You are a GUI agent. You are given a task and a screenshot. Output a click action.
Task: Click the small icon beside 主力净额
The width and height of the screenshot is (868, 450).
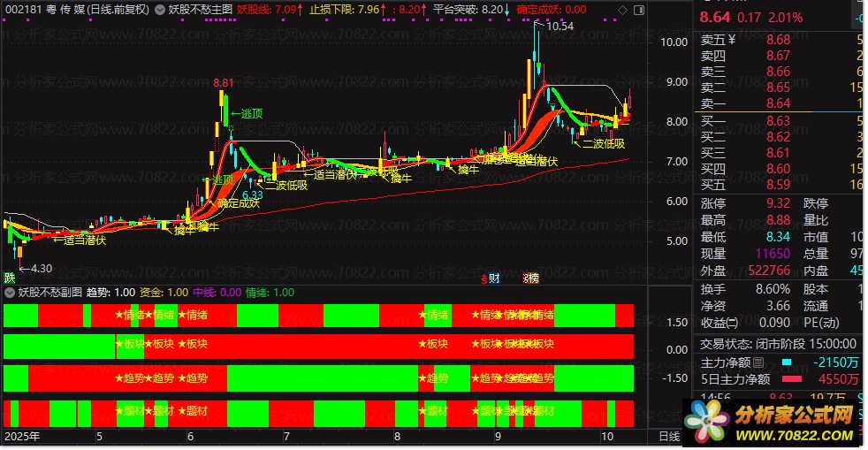coord(758,362)
